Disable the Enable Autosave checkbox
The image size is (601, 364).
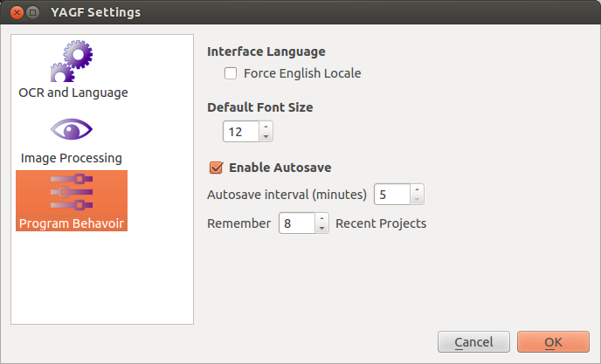[216, 168]
